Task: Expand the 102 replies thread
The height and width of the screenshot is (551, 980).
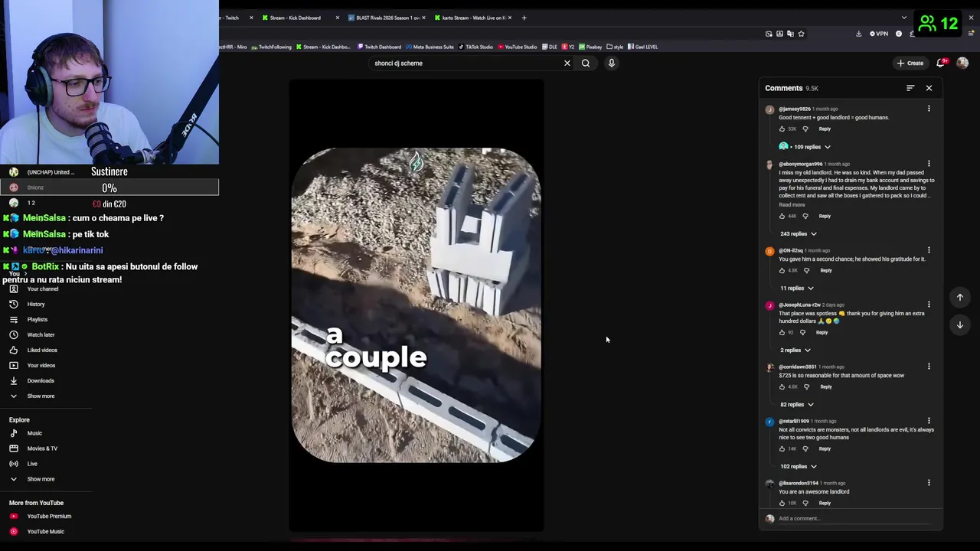Action: click(x=799, y=467)
